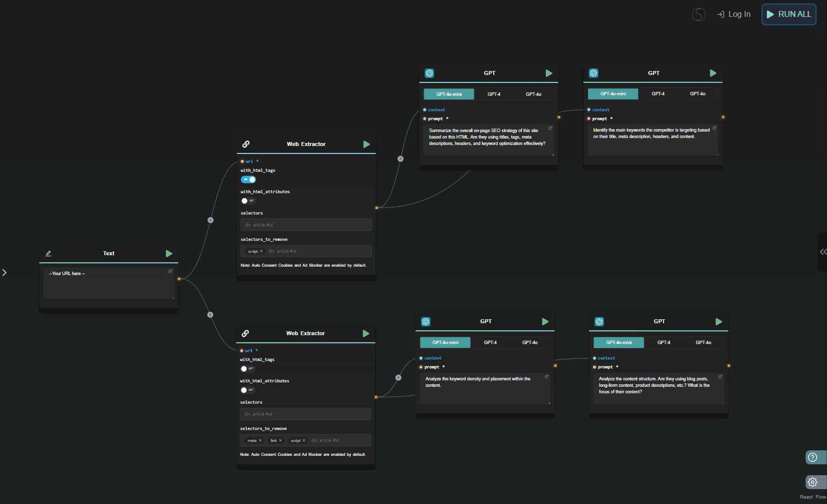
Task: Click selectors field in lower Web Extractor
Action: 305,414
